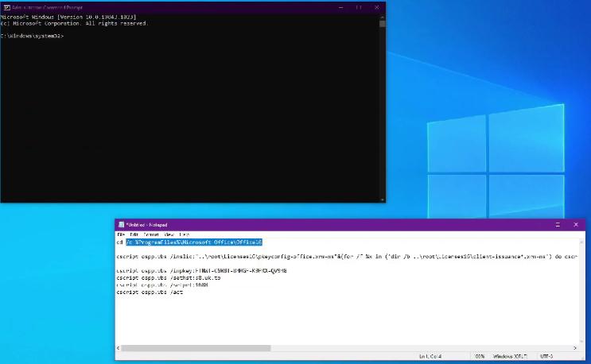Click the Notepad document icon in its title bar
This screenshot has height=364, width=591.
[121, 225]
